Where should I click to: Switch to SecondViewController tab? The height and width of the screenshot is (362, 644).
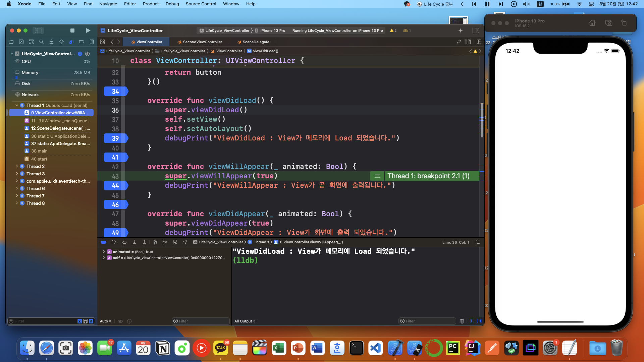tap(200, 42)
